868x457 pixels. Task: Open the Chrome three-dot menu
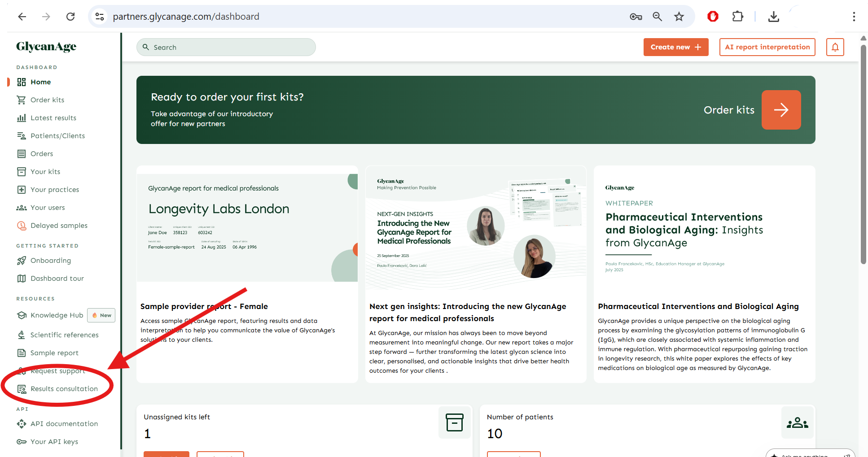[x=854, y=17]
